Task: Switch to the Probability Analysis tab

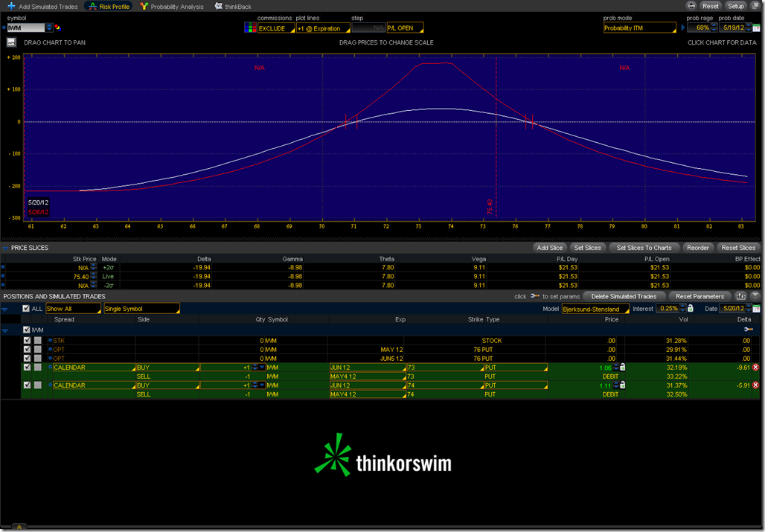Action: (172, 7)
